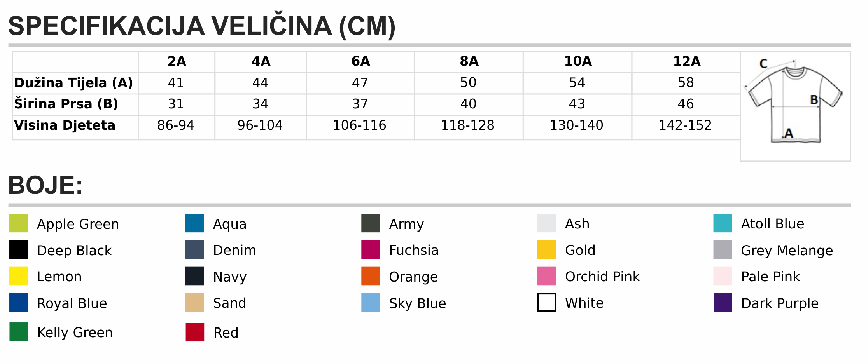The width and height of the screenshot is (868, 364).
Task: Click the Sky Blue label text
Action: pos(418,303)
